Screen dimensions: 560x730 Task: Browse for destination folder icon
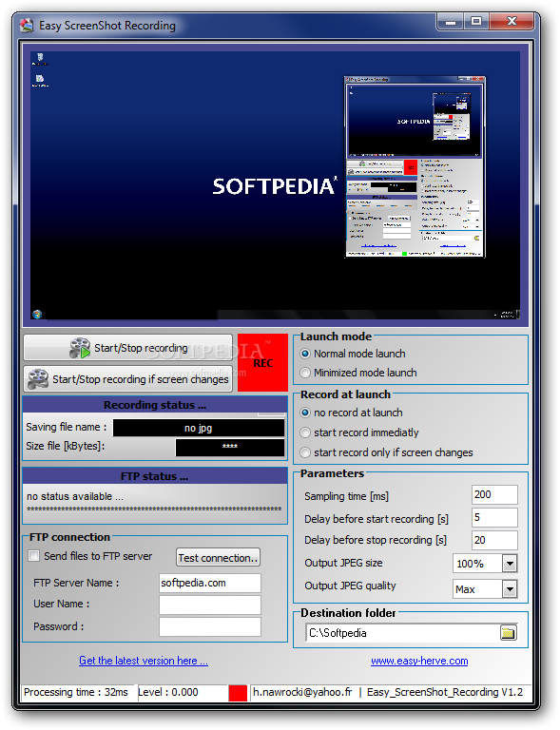click(508, 633)
